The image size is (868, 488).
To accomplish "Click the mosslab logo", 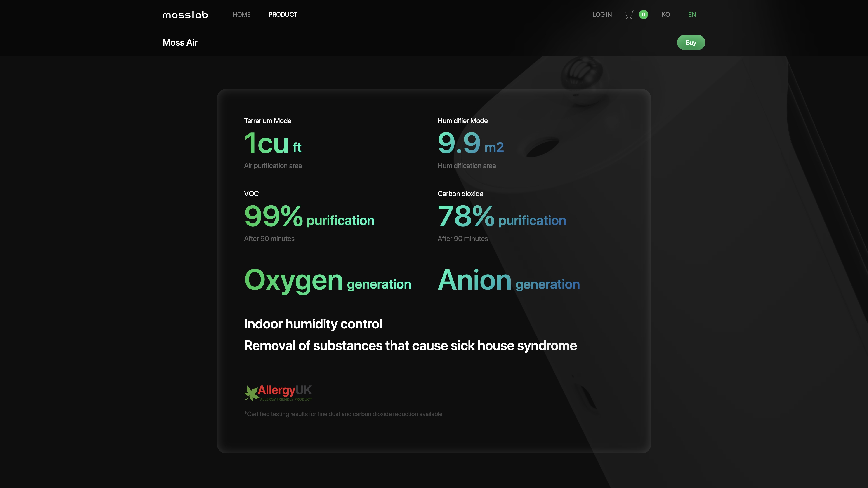I will [185, 15].
